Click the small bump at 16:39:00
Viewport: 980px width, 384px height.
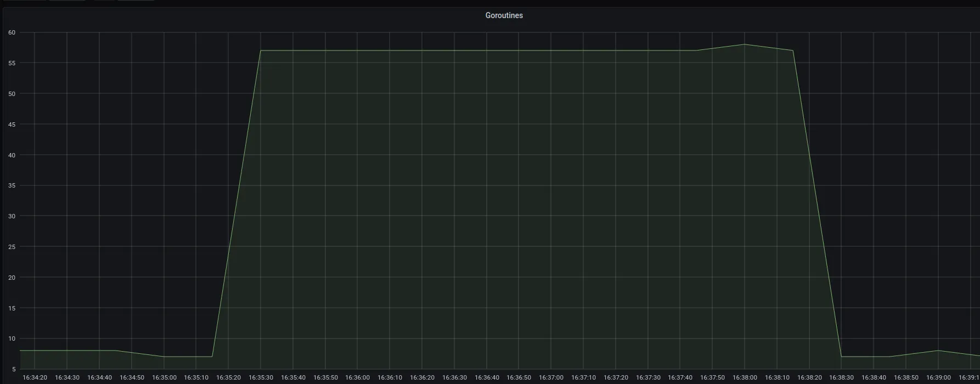938,351
